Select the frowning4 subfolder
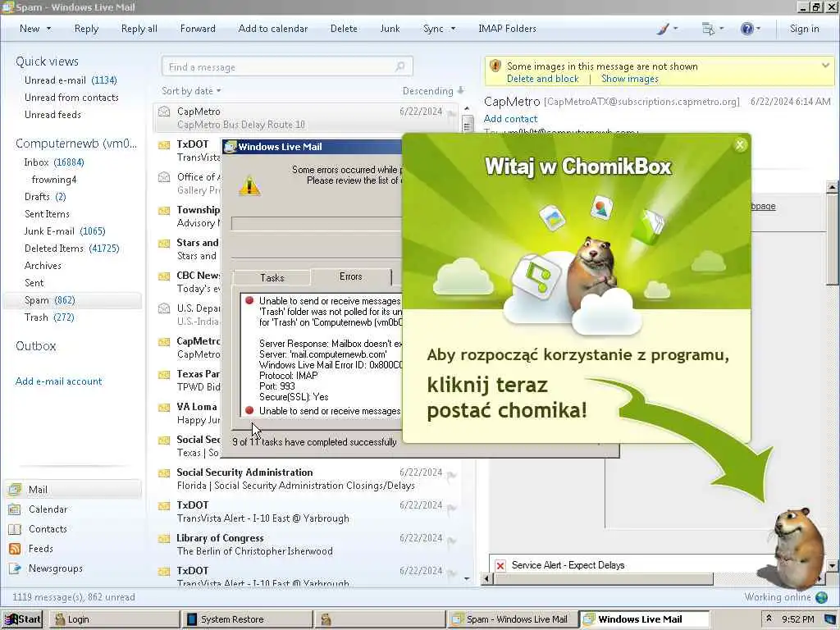 tap(54, 180)
